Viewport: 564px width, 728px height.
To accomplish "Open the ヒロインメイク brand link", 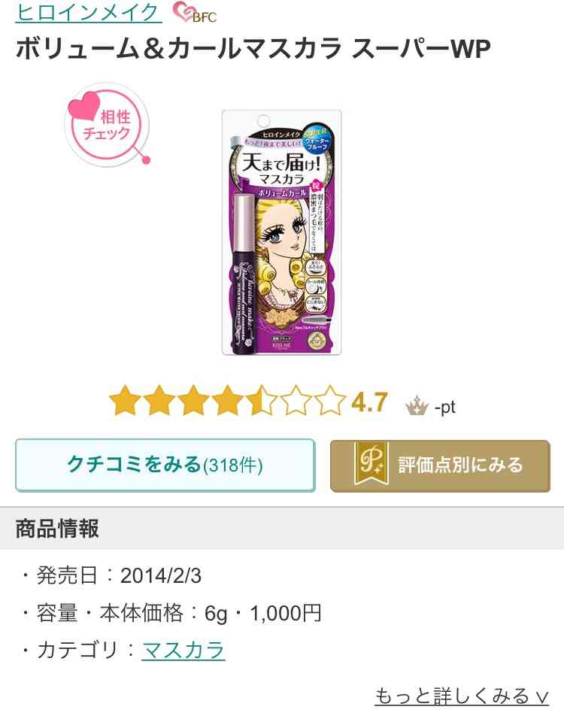I will (88, 13).
